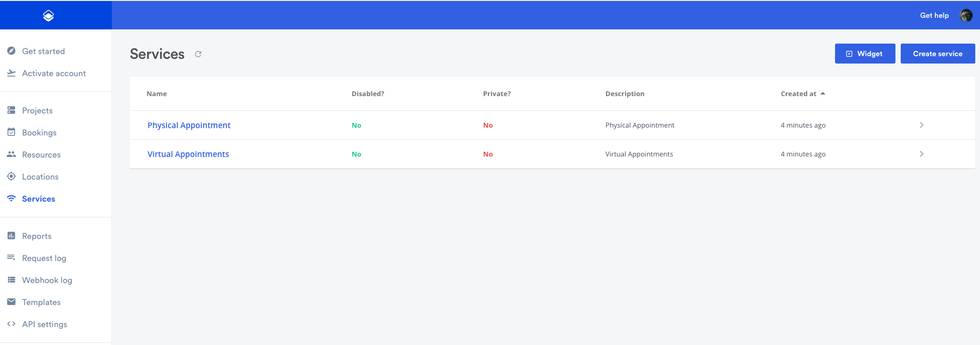Click Disabled 'No' for Virtual Appointments

(x=357, y=154)
